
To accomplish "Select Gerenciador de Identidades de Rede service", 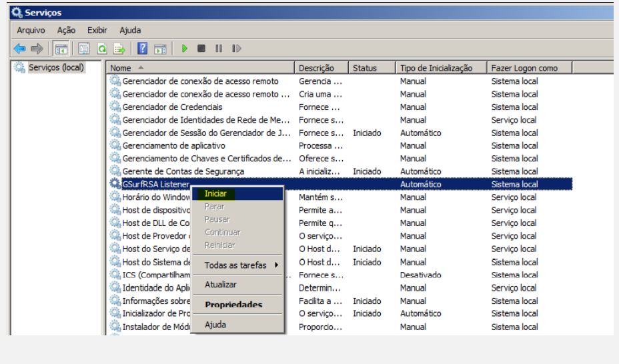I will click(205, 120).
